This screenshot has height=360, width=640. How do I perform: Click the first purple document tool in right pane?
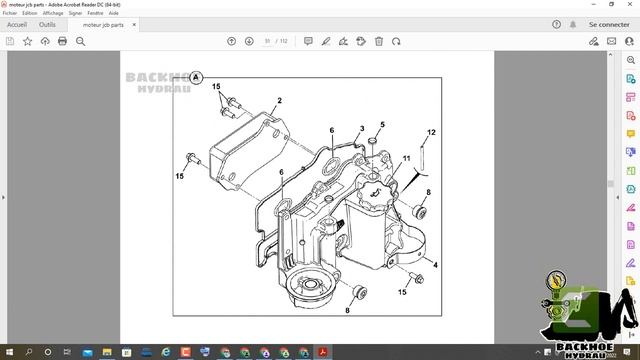coord(631,226)
